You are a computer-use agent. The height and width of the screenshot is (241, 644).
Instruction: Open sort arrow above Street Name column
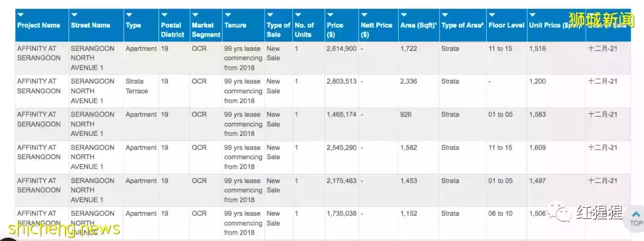[74, 15]
